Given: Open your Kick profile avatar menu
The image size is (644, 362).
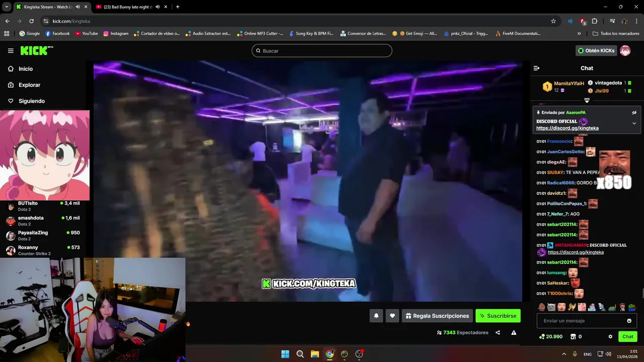Looking at the screenshot, I should (625, 51).
